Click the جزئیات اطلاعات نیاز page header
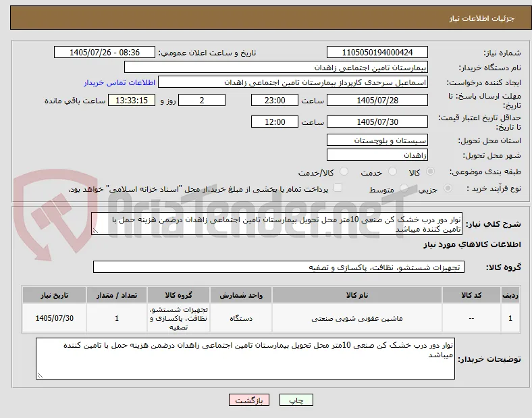532x418 pixels. [x=481, y=18]
